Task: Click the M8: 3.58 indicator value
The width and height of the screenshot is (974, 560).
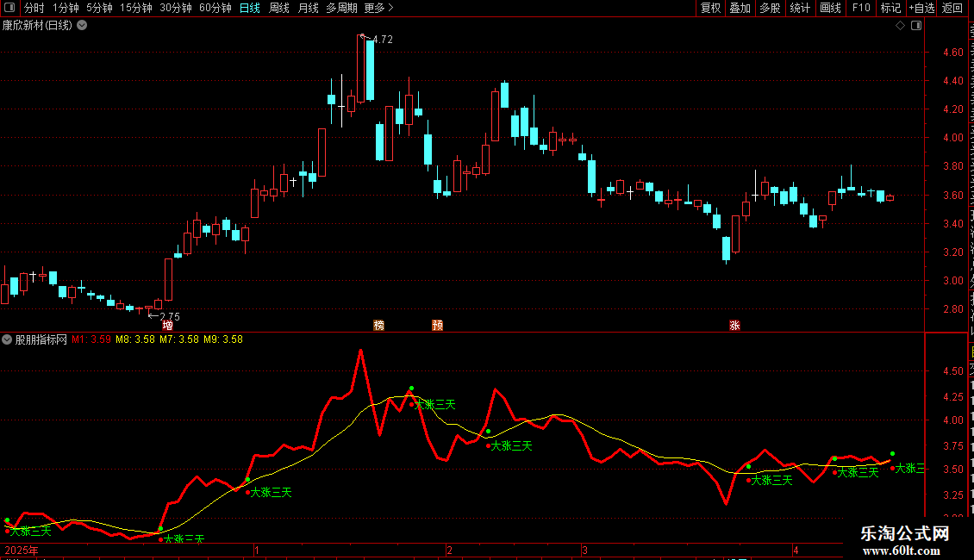Action: point(135,339)
